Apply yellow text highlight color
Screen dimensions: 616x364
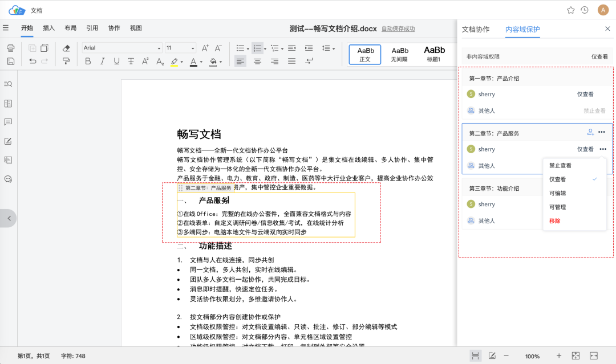[175, 62]
